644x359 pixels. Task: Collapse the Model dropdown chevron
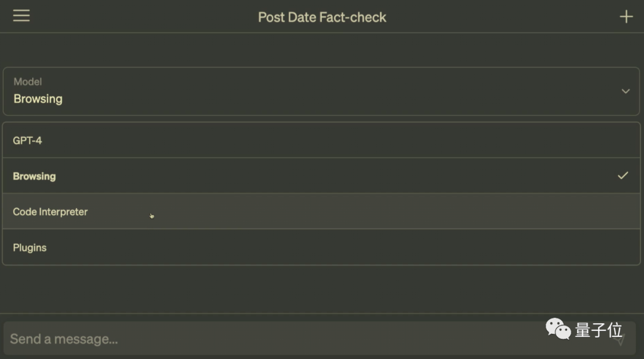tap(626, 91)
